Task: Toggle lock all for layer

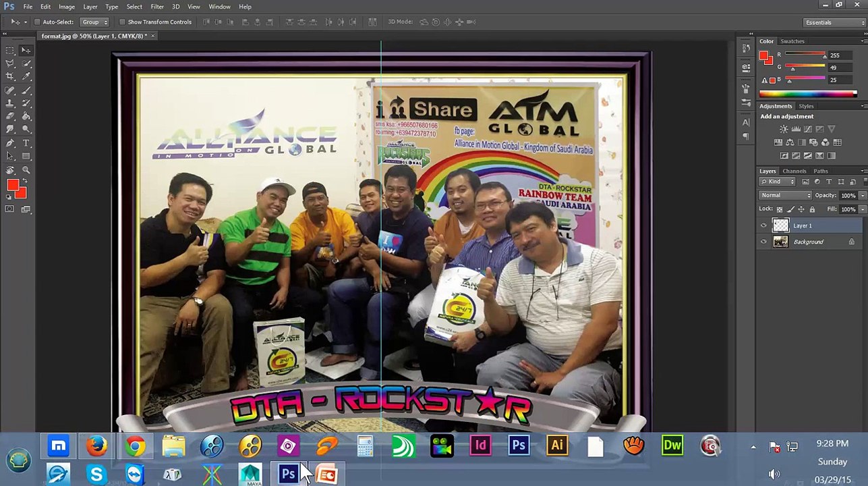Action: tap(812, 209)
